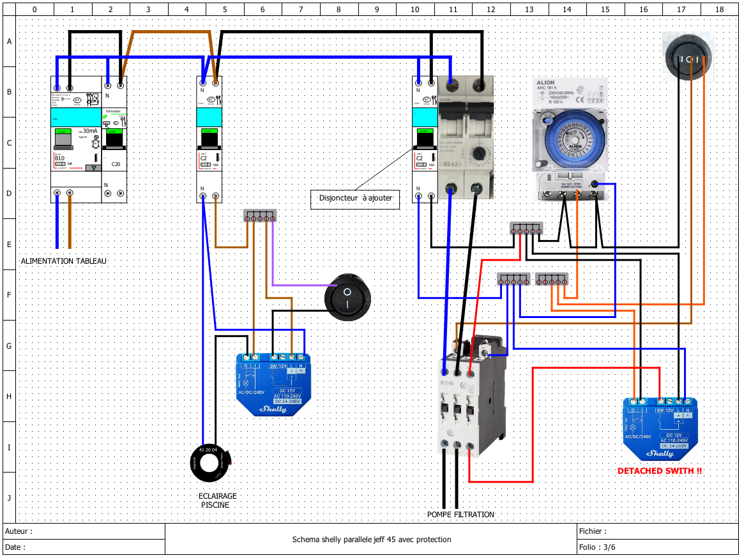
Task: Click the black rocker switch marked O I
Action: point(347,297)
